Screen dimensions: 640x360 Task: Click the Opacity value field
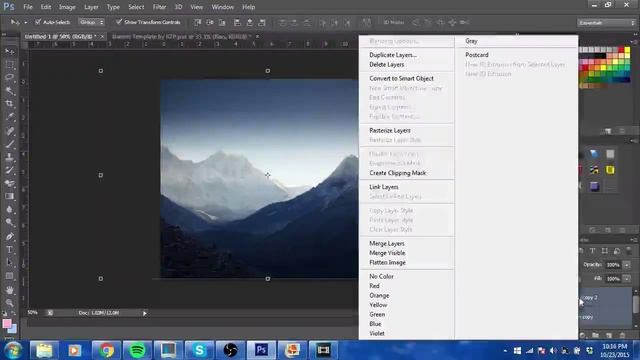613,265
